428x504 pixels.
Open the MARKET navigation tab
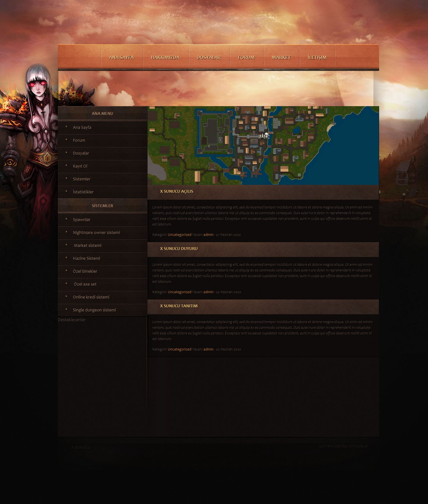281,57
